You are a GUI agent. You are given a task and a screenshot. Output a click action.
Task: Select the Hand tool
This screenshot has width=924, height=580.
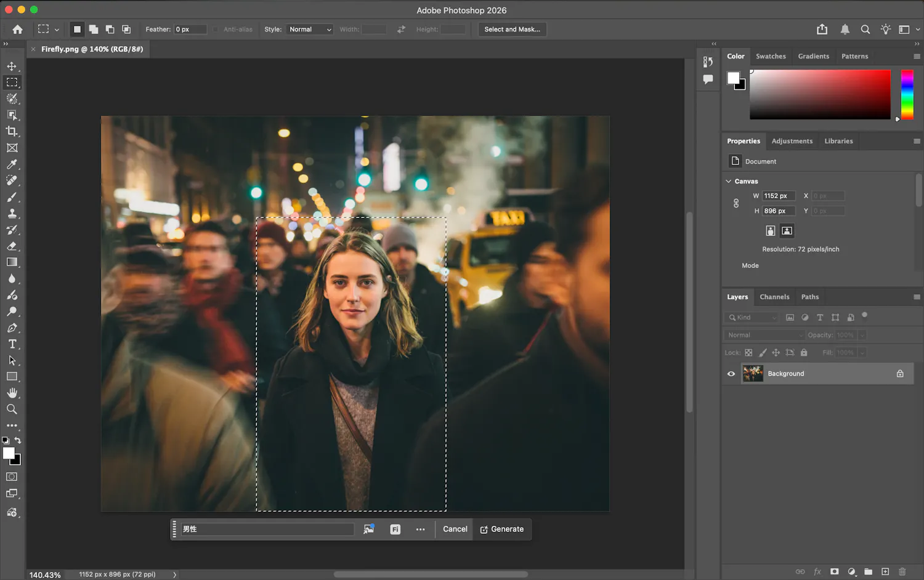click(12, 393)
